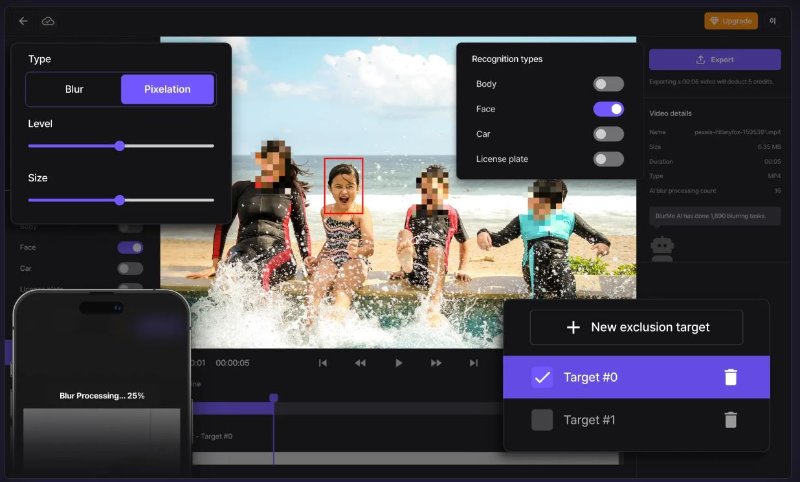800x482 pixels.
Task: Click the Video details heading
Action: [x=670, y=113]
